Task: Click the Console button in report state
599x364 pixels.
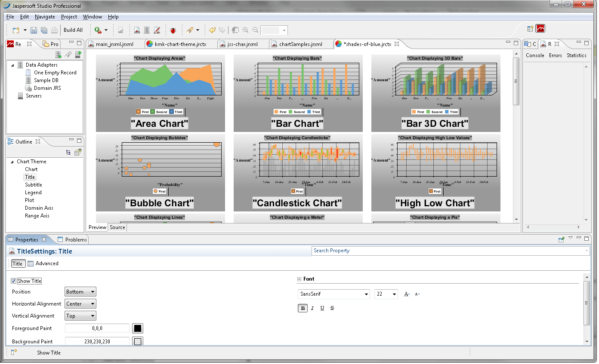Action: click(x=535, y=55)
